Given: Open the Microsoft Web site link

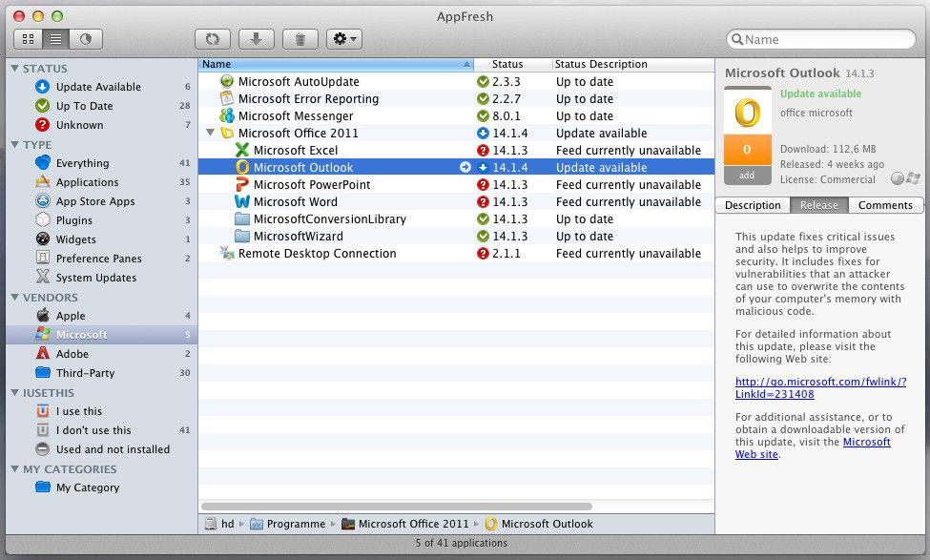Looking at the screenshot, I should (x=813, y=447).
